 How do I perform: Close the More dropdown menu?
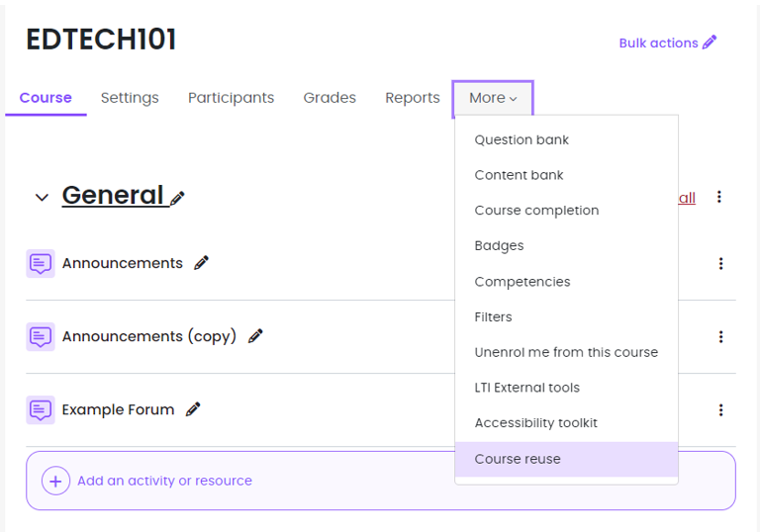493,98
